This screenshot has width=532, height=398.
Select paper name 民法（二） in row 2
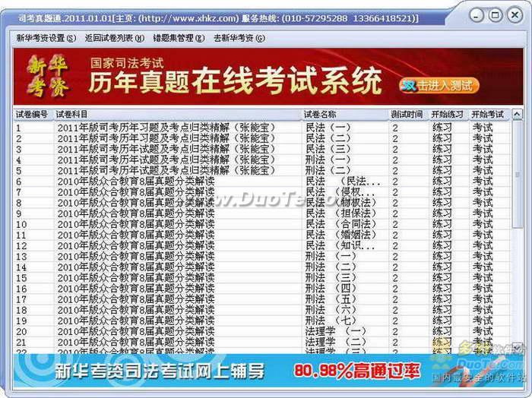(328, 138)
